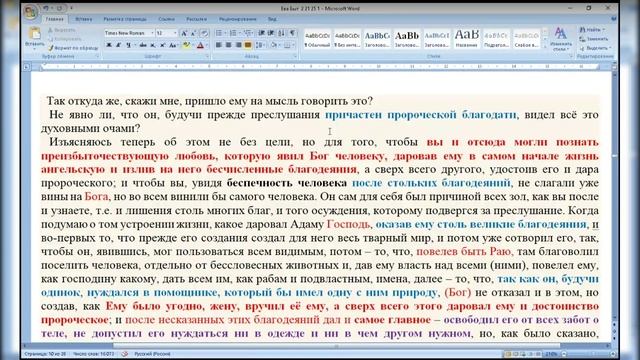Align text to the right
The height and width of the screenshot is (360, 640).
click(x=238, y=45)
